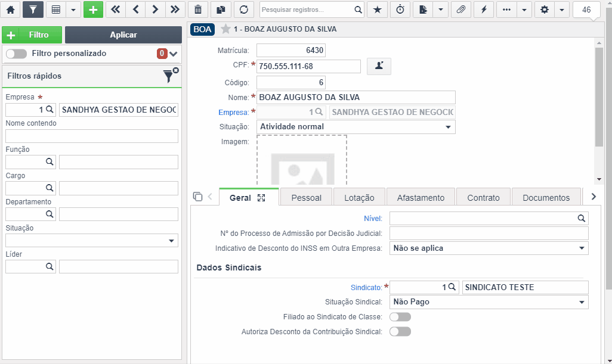Viewport: 612px width, 364px height.
Task: Click the Imagem placeholder thumbnail
Action: 302,160
